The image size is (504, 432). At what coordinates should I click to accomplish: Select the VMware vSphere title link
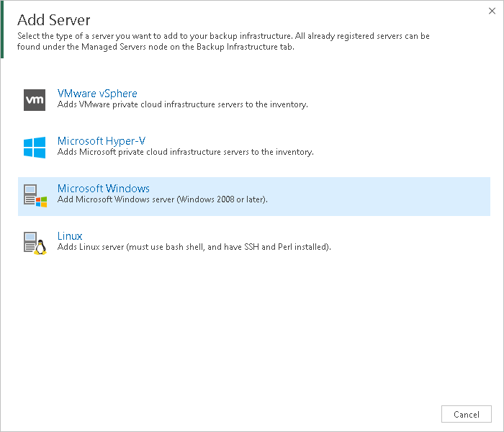coord(97,94)
